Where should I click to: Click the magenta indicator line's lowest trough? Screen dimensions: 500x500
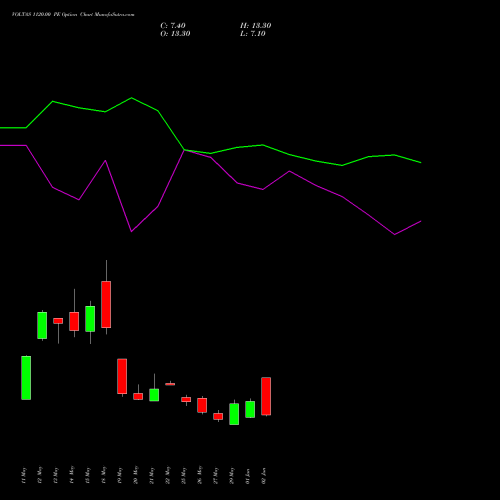(395, 235)
